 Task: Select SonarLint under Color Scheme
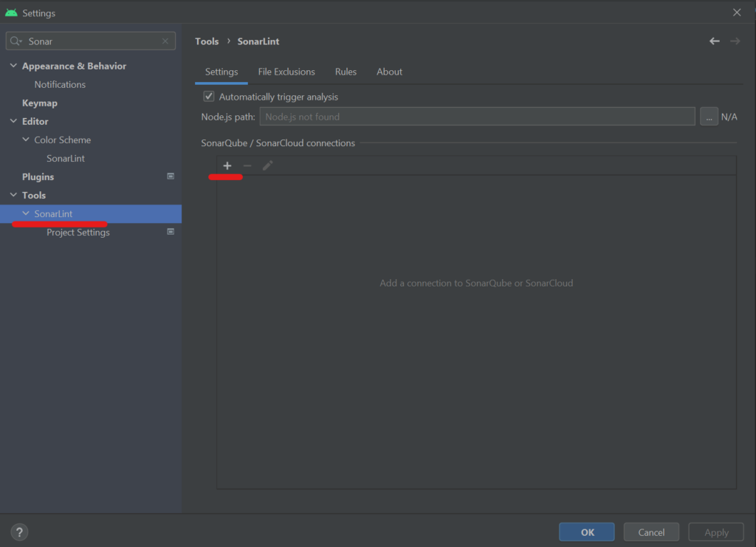click(x=66, y=158)
